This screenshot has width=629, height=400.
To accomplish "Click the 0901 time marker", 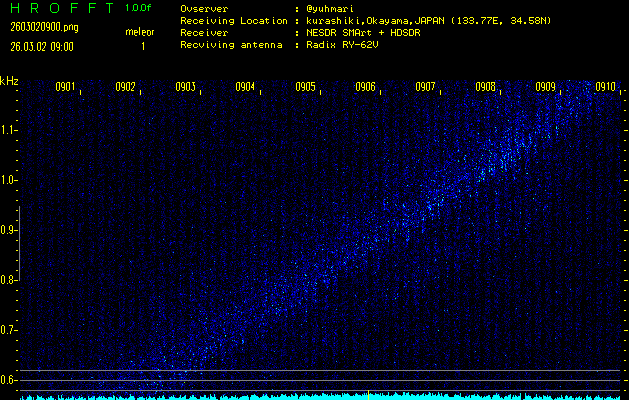I will [65, 87].
